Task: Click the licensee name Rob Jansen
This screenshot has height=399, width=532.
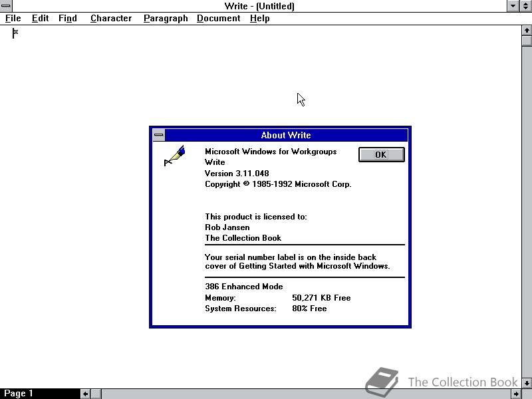Action: (227, 227)
